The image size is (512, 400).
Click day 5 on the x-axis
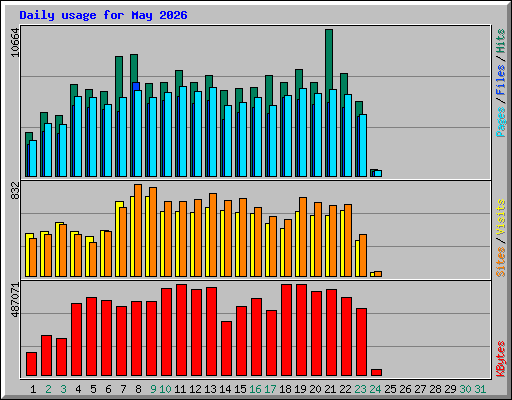coord(93,389)
